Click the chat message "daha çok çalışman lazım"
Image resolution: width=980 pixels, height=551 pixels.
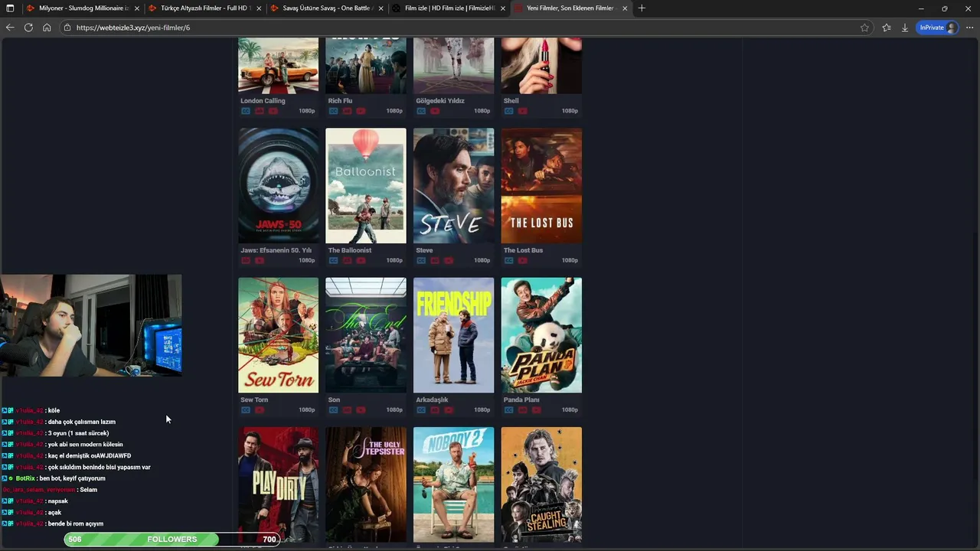(x=82, y=422)
